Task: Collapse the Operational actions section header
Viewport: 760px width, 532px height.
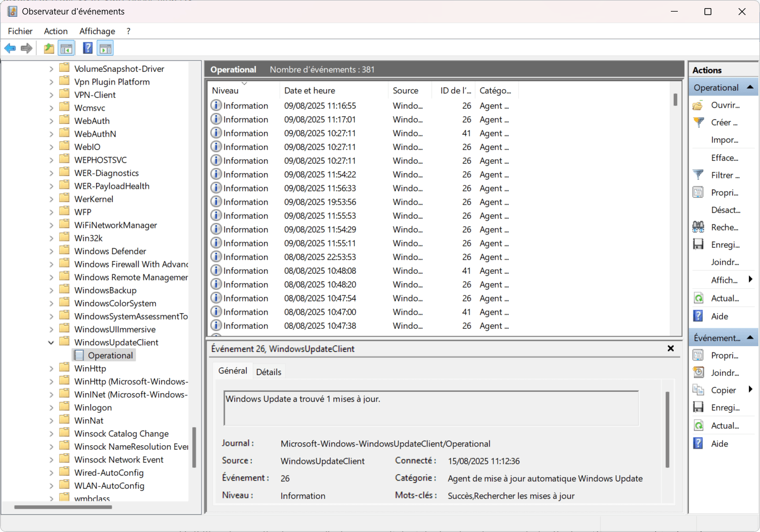Action: click(750, 87)
